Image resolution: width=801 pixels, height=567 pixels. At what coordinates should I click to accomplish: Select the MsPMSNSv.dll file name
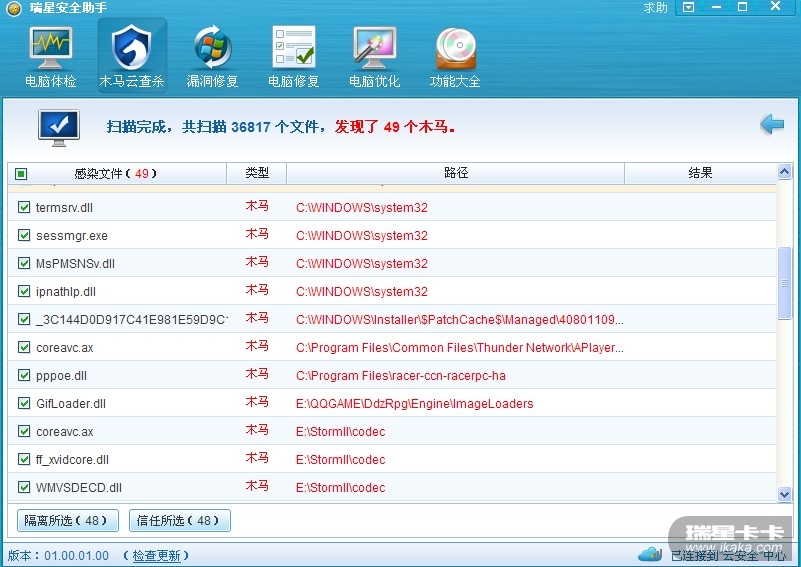click(76, 264)
